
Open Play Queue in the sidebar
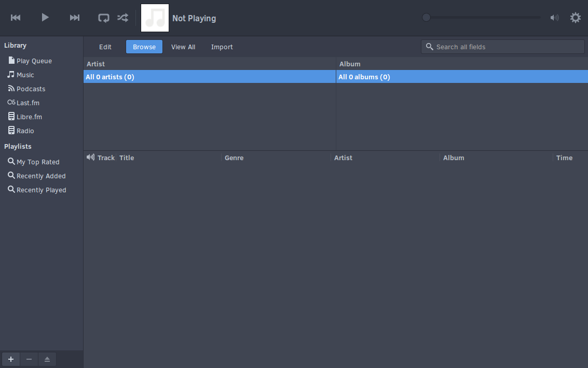coord(34,61)
